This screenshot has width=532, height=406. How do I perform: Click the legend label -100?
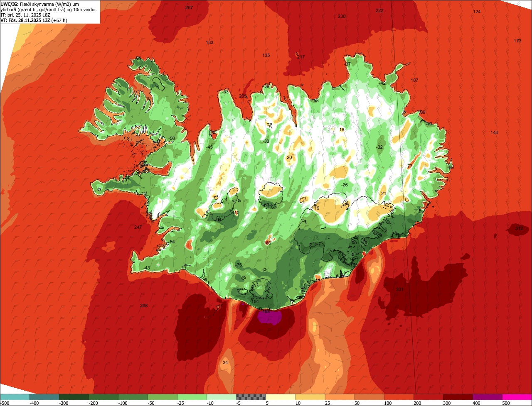pos(123,403)
